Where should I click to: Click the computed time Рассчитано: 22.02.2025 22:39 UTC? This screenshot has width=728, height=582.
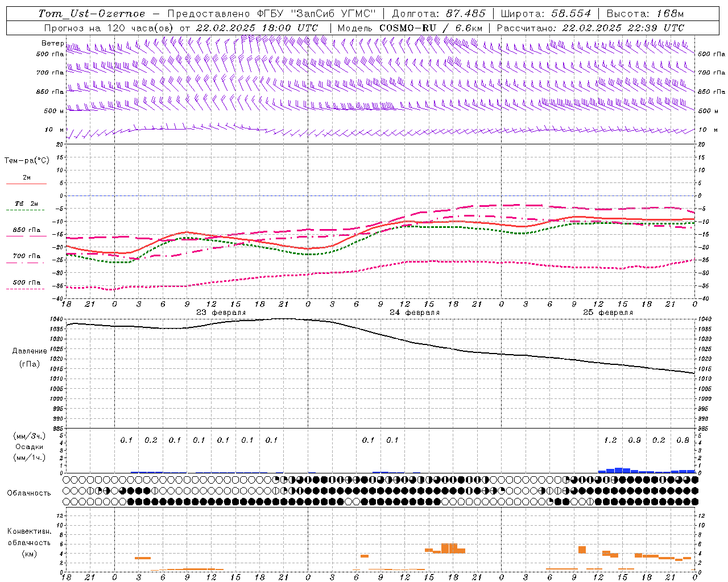[x=590, y=28]
